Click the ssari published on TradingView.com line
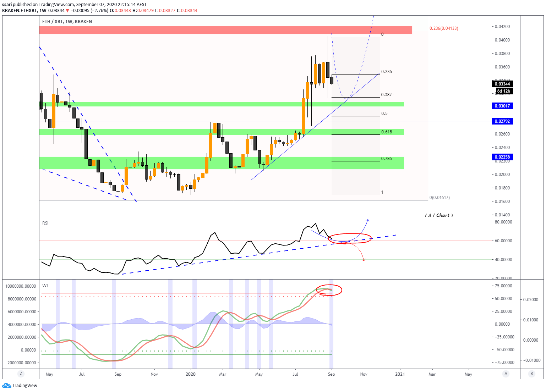Screen dimensions: 546x392 pyautogui.click(x=74, y=5)
